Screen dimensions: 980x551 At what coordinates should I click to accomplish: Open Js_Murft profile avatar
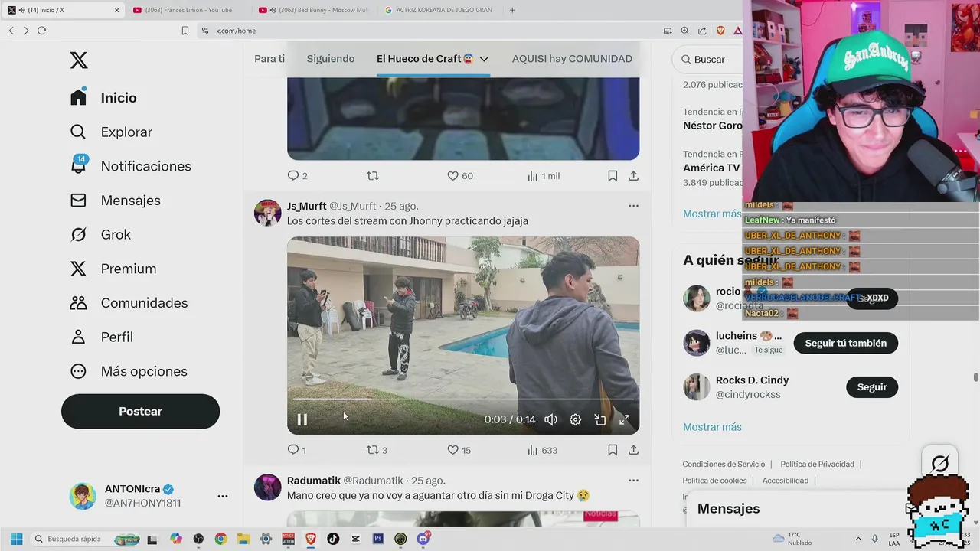click(267, 213)
